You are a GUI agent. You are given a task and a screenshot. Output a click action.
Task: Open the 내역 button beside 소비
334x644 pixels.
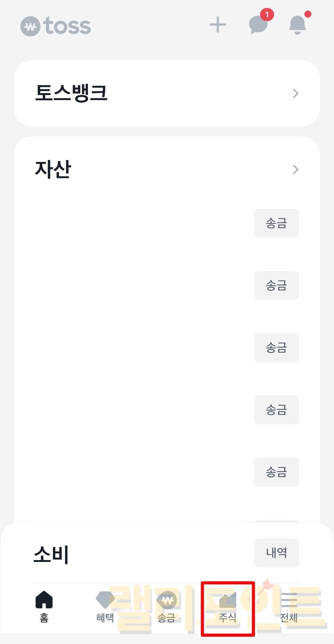click(x=277, y=553)
